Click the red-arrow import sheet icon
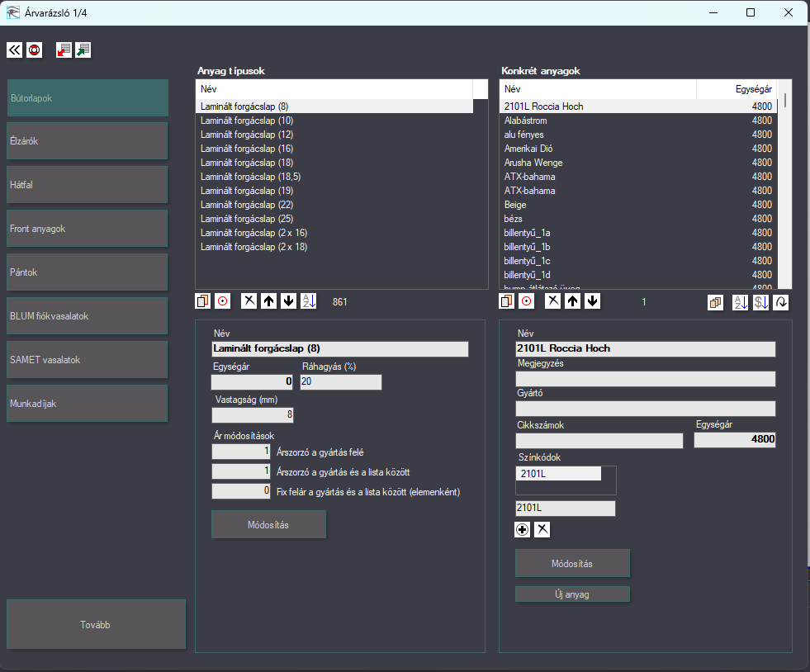The image size is (810, 672). tap(64, 50)
